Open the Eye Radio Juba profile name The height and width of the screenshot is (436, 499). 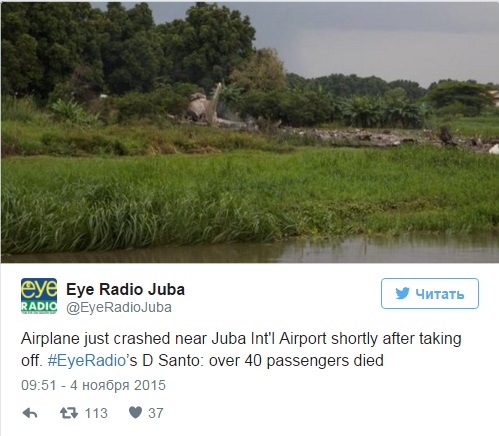click(x=125, y=289)
